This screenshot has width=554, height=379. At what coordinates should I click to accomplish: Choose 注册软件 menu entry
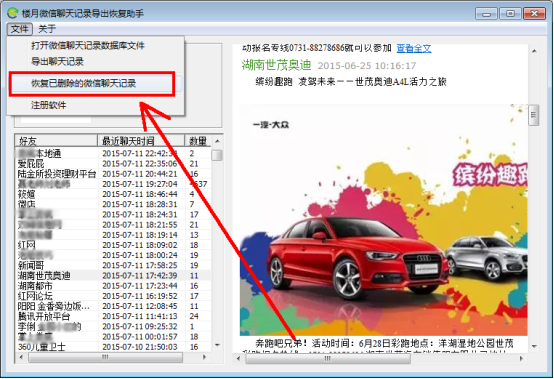pos(48,105)
